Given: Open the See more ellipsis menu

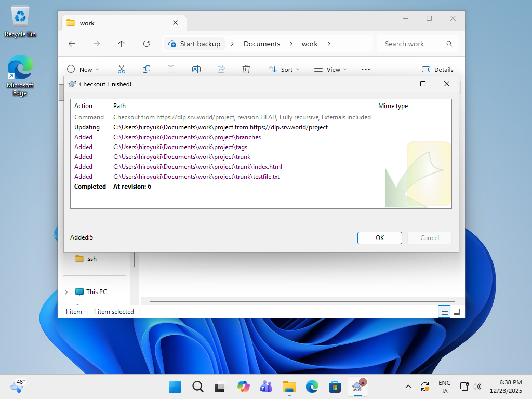Looking at the screenshot, I should coord(365,69).
